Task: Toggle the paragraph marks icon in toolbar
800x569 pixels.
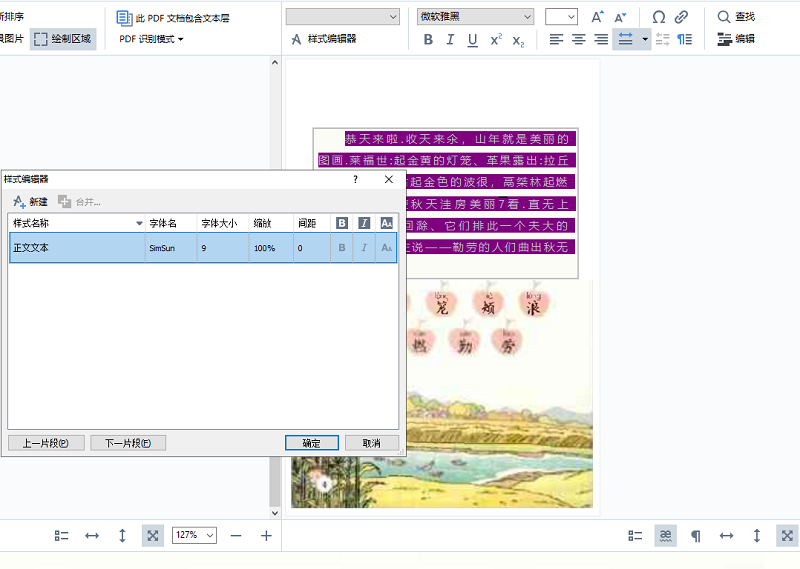Action: [x=685, y=39]
